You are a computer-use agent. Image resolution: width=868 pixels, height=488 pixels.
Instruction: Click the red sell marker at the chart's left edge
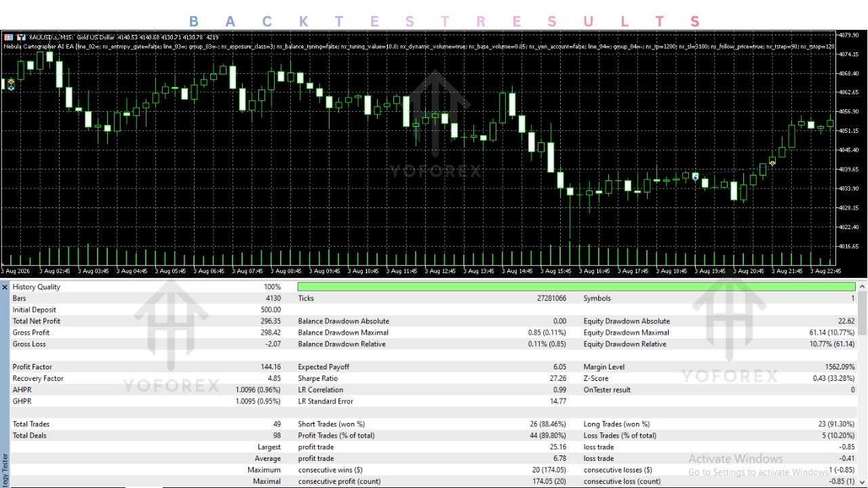(11, 81)
